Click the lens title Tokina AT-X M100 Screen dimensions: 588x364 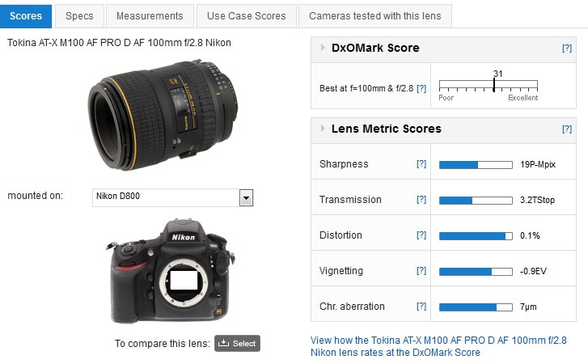click(x=119, y=43)
